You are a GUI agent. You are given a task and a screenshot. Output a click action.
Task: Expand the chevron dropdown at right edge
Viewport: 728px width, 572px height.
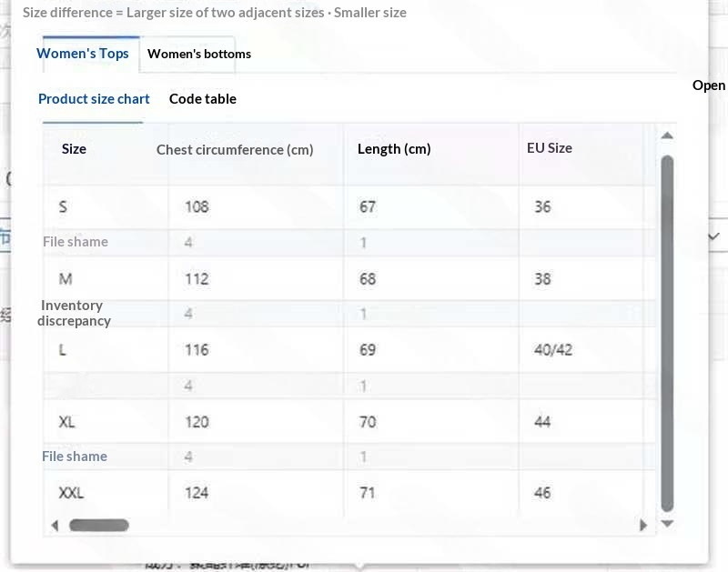click(x=713, y=236)
